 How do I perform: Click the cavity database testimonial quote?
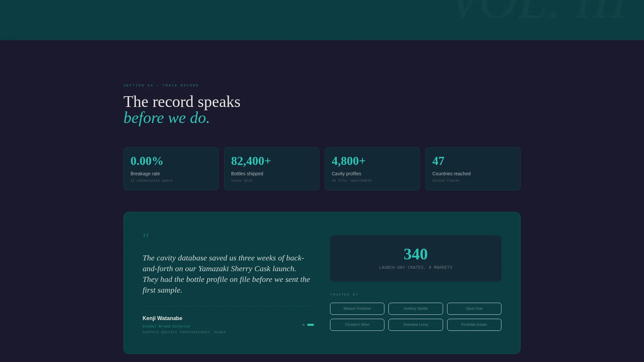click(227, 274)
